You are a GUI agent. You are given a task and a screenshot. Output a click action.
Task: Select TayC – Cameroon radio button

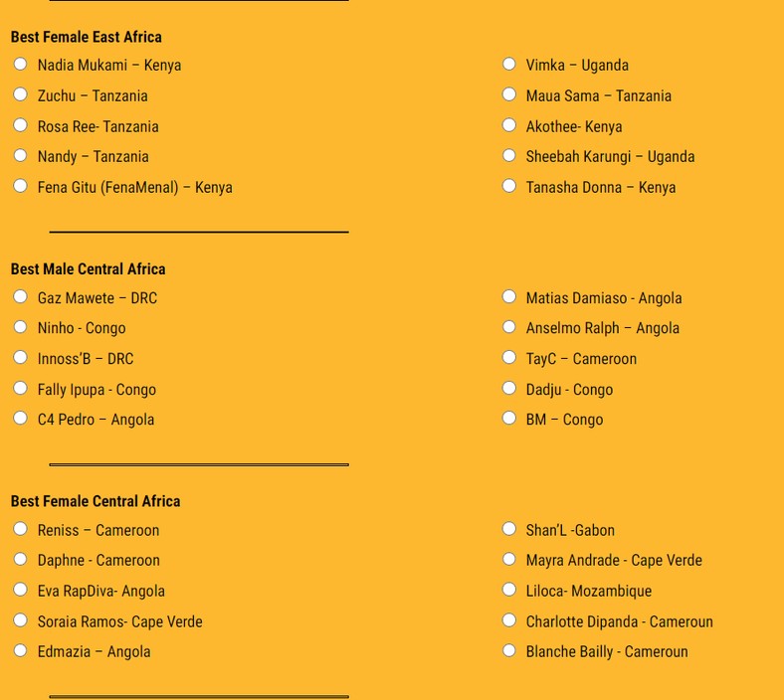pos(508,357)
